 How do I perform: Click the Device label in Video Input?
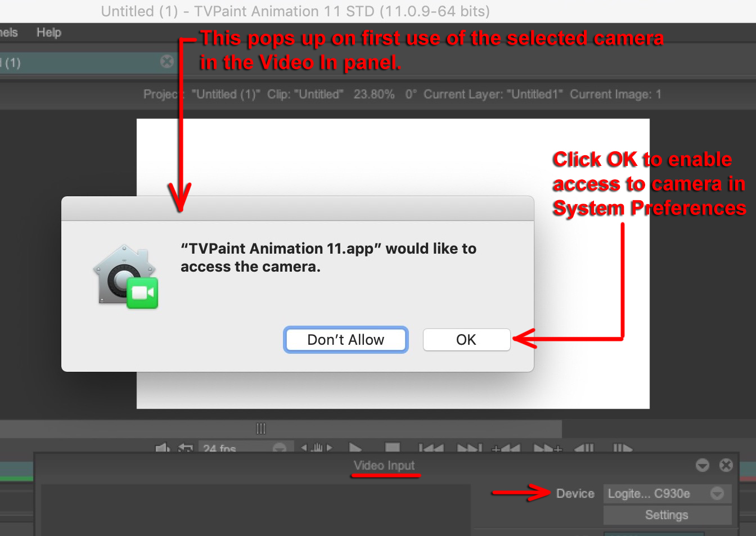coord(575,493)
